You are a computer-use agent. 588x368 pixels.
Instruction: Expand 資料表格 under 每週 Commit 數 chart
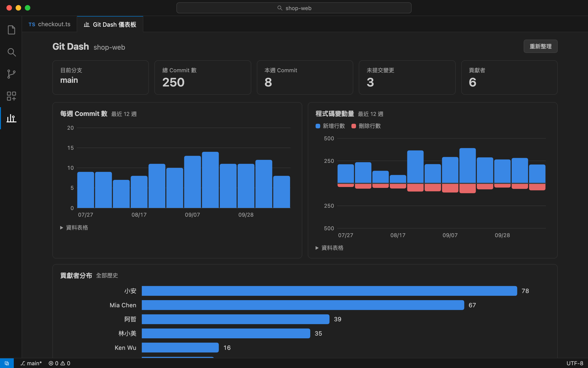[74, 227]
